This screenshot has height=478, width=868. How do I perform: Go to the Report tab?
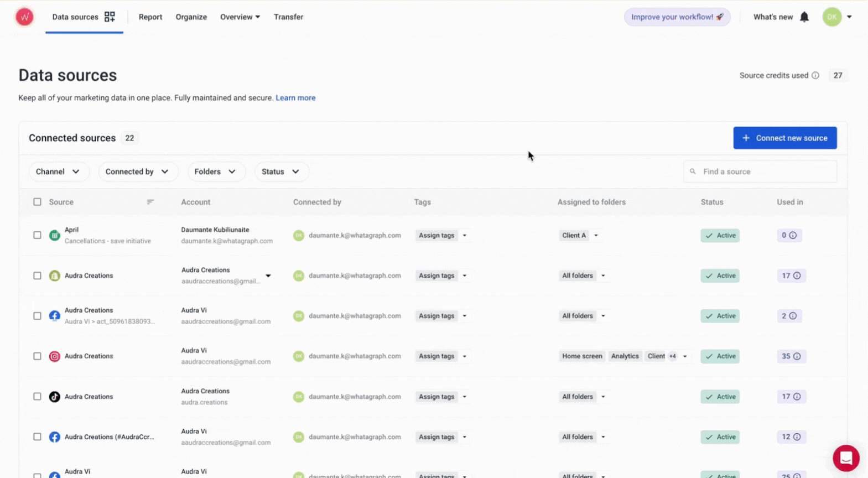coord(150,17)
